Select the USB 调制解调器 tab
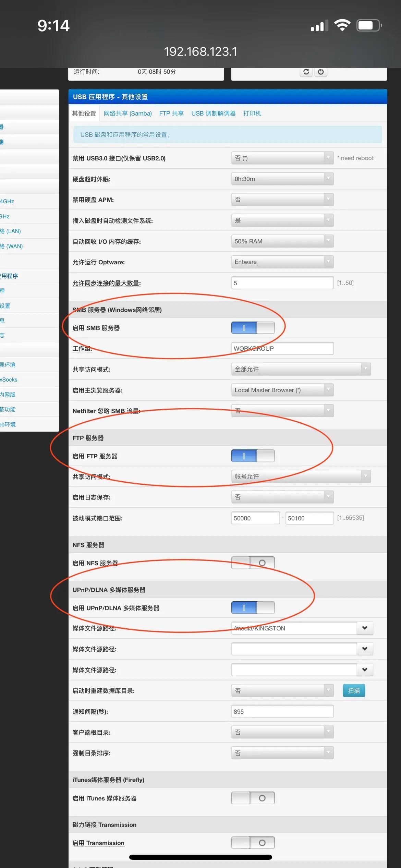The width and height of the screenshot is (401, 868). (x=213, y=113)
